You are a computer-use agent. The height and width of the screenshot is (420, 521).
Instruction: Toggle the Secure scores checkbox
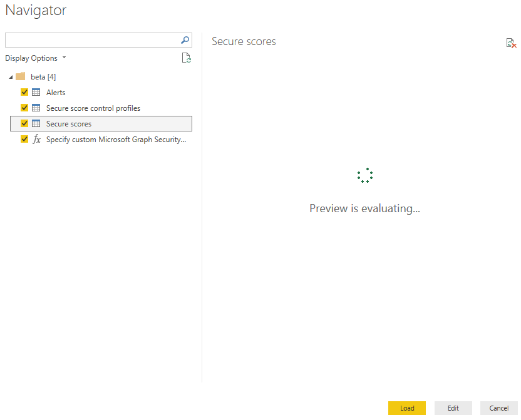pyautogui.click(x=24, y=123)
